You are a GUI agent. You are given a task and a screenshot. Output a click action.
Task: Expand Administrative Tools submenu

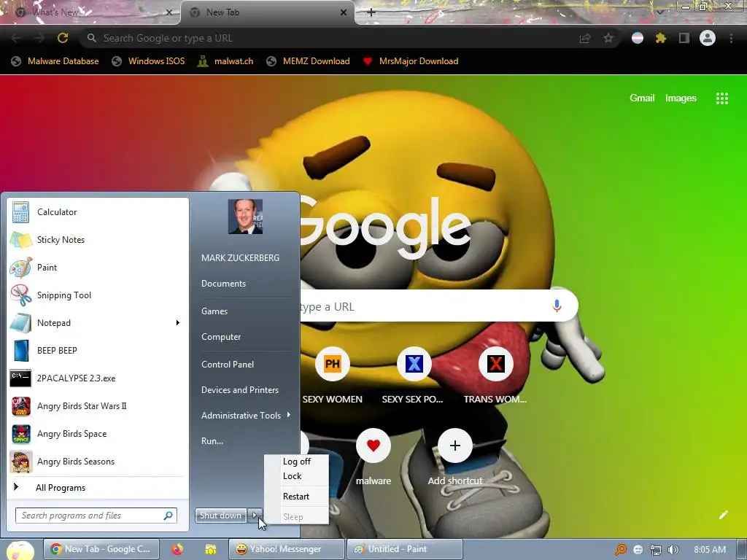pos(246,415)
